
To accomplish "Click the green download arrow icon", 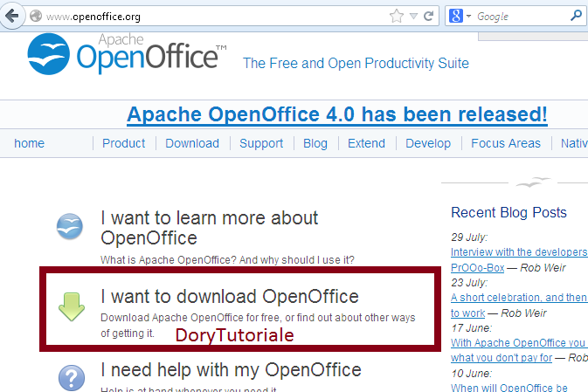I will tap(72, 306).
